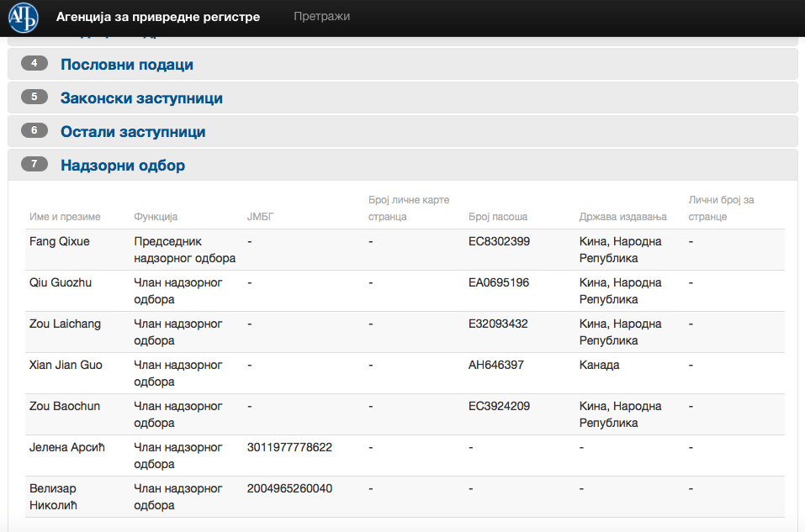Collapse the Надзорни одбор section
805x532 pixels.
click(x=123, y=166)
